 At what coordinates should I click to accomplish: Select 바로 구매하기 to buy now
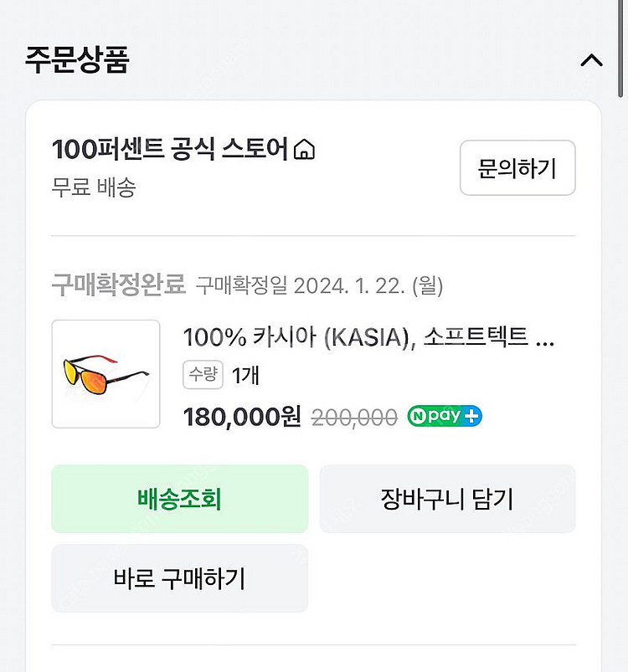[179, 578]
